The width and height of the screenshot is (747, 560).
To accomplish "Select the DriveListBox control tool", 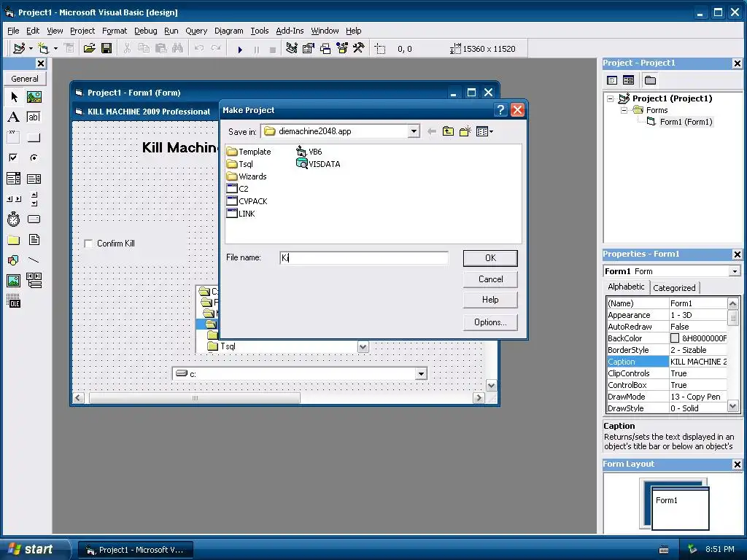I will (34, 219).
